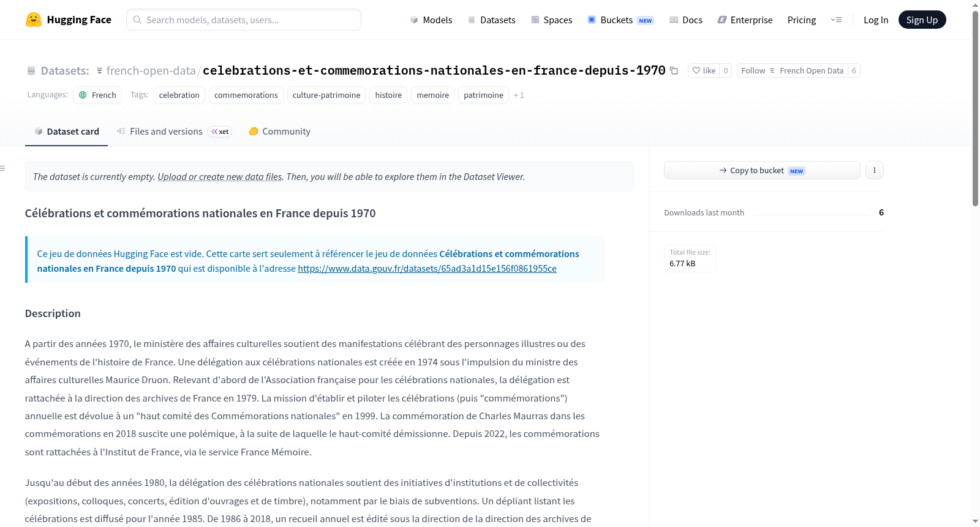The width and height of the screenshot is (980, 527).
Task: Switch to the Dataset card tab
Action: click(66, 131)
